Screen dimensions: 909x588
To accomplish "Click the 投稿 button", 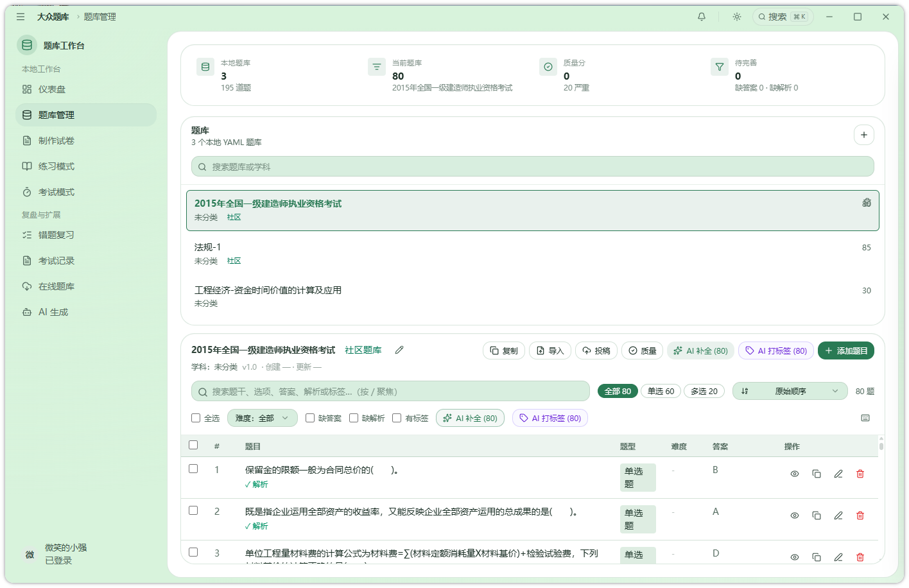I will click(x=596, y=350).
